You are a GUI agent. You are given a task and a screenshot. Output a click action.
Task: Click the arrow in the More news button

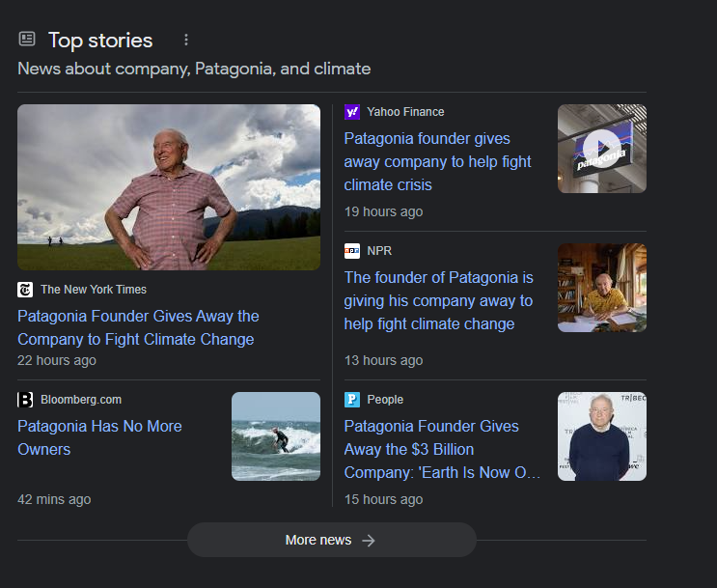pyautogui.click(x=369, y=541)
